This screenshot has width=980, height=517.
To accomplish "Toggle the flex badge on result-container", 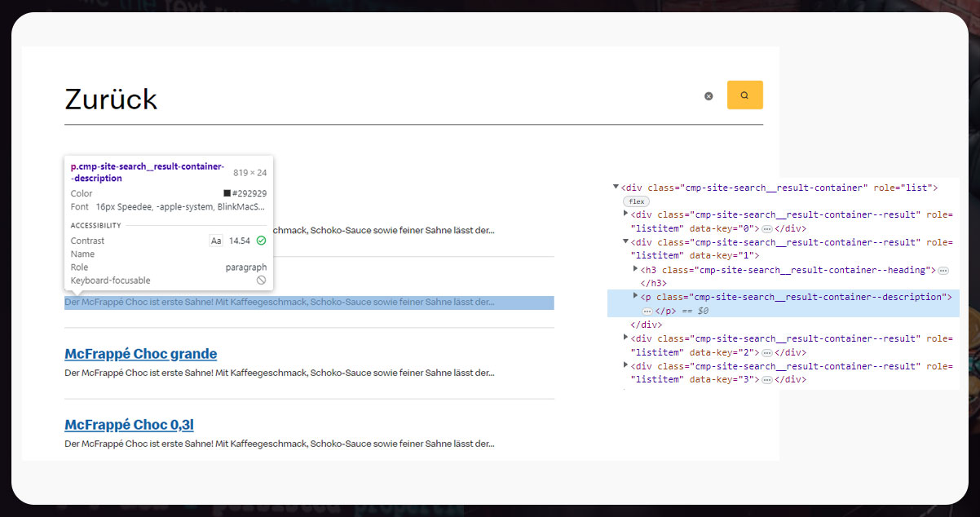I will [636, 201].
